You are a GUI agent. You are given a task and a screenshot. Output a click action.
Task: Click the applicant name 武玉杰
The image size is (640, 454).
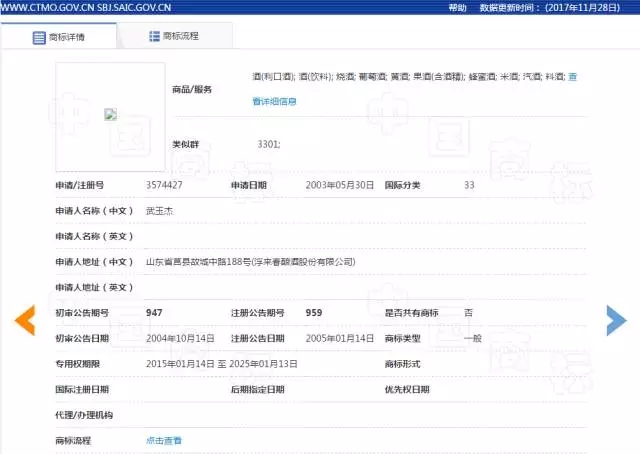click(160, 211)
